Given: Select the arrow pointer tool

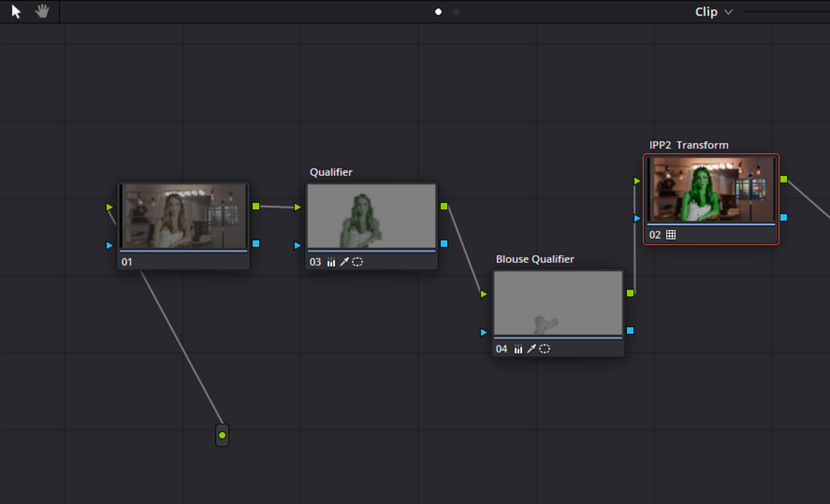Looking at the screenshot, I should point(16,12).
